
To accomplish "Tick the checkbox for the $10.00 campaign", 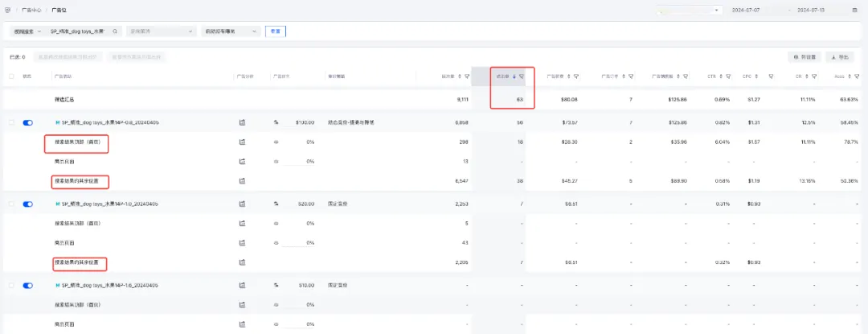I will (x=11, y=285).
